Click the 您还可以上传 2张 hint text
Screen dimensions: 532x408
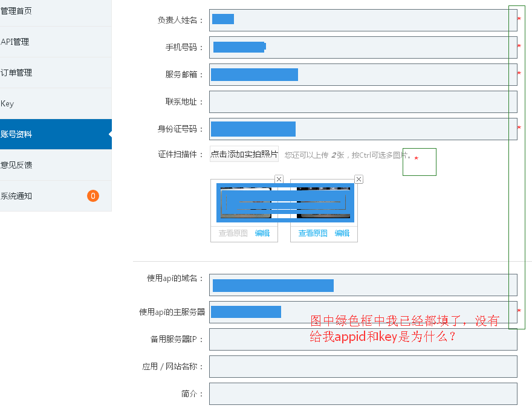click(348, 155)
